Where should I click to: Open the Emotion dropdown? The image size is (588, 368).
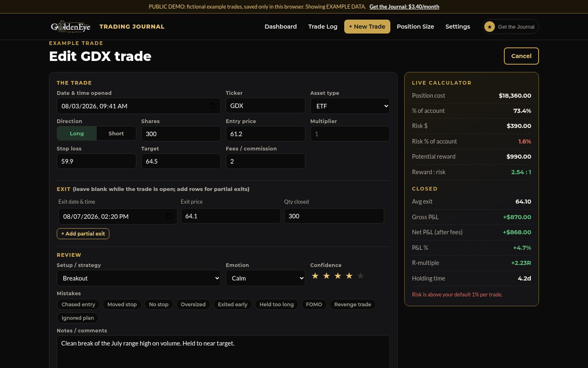coord(265,278)
